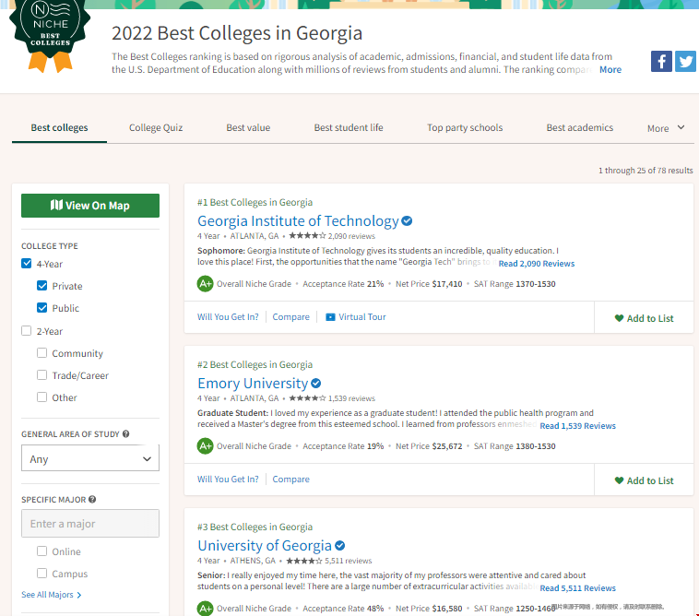Switch to the Best value tab
The image size is (699, 616).
click(248, 128)
